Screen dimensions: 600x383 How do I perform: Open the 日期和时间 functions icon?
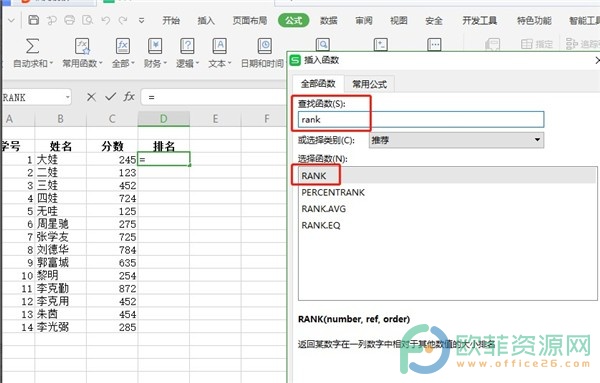264,46
